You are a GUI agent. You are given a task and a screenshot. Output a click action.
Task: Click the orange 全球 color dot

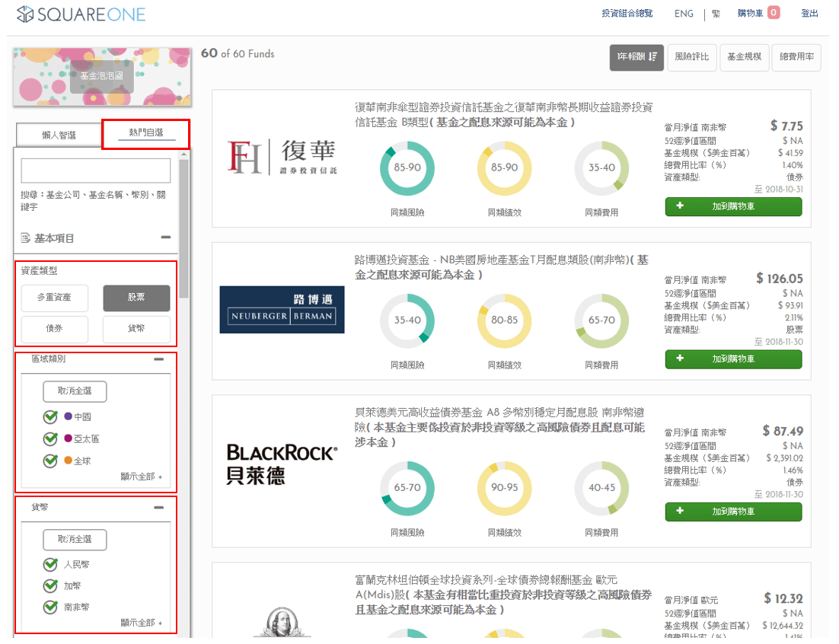pyautogui.click(x=68, y=460)
